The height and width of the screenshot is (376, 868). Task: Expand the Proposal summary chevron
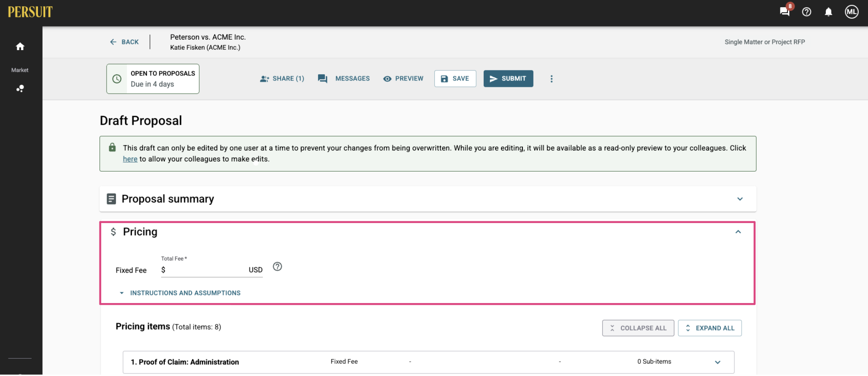click(x=740, y=199)
